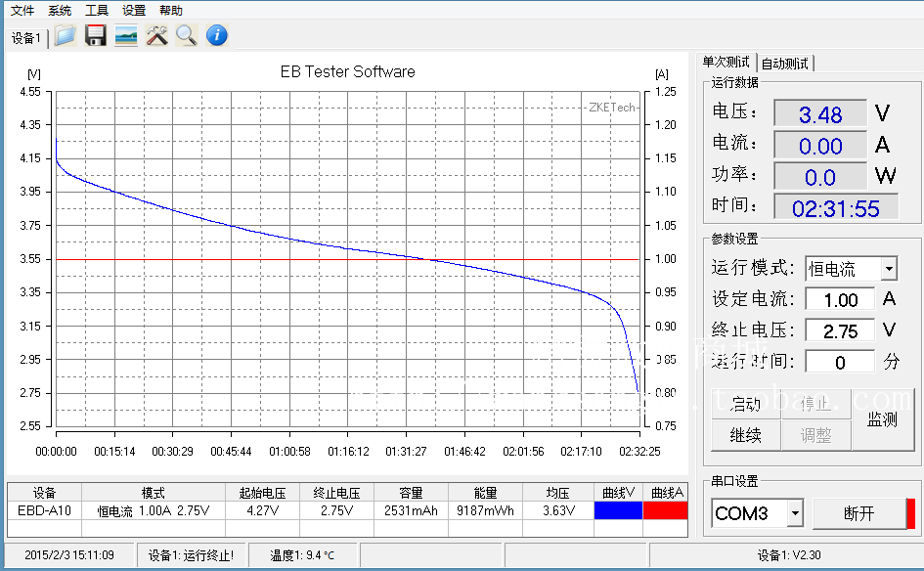Image resolution: width=924 pixels, height=571 pixels.
Task: Open the tools wrench-and-hammer icon
Action: tap(156, 35)
